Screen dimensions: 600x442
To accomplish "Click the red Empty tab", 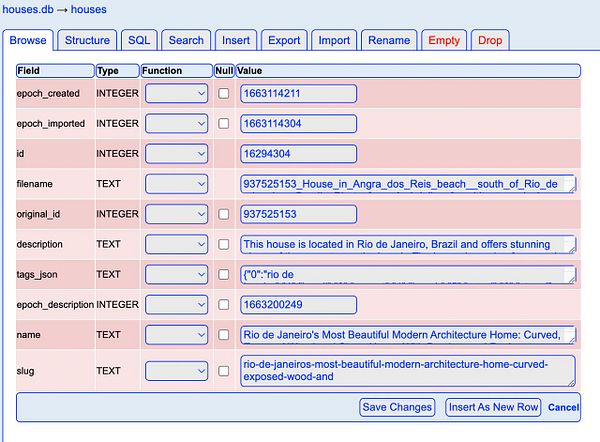I will pyautogui.click(x=444, y=40).
